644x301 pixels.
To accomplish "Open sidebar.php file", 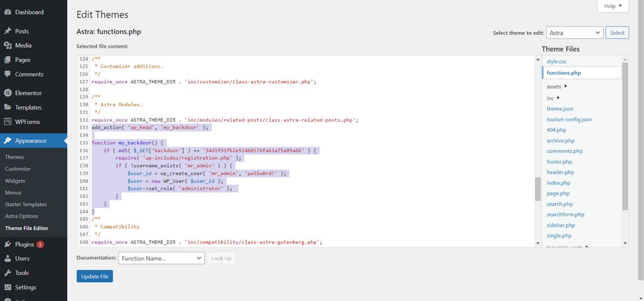I will (x=561, y=226).
